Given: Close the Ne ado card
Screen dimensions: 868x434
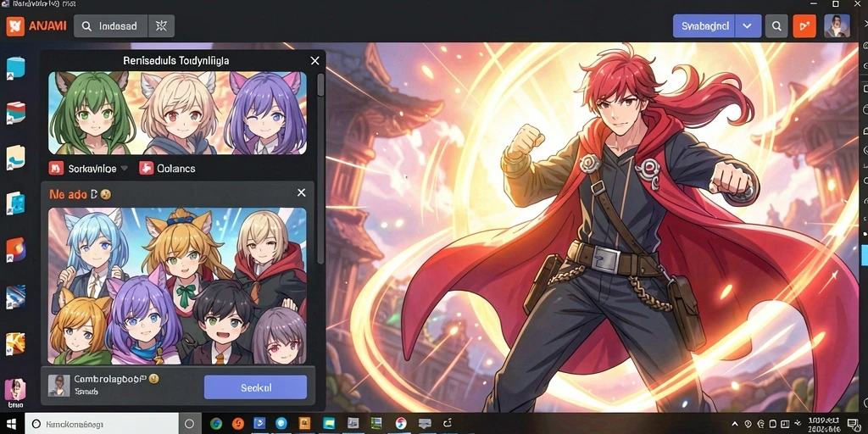Looking at the screenshot, I should [x=301, y=192].
